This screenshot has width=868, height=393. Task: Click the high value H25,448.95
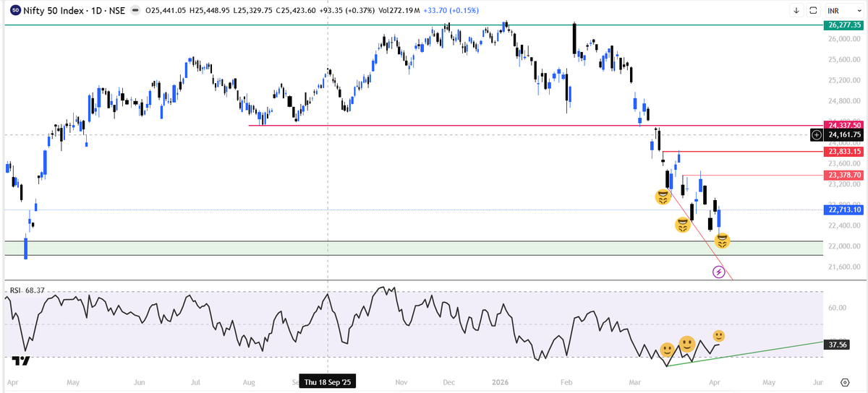[x=208, y=11]
